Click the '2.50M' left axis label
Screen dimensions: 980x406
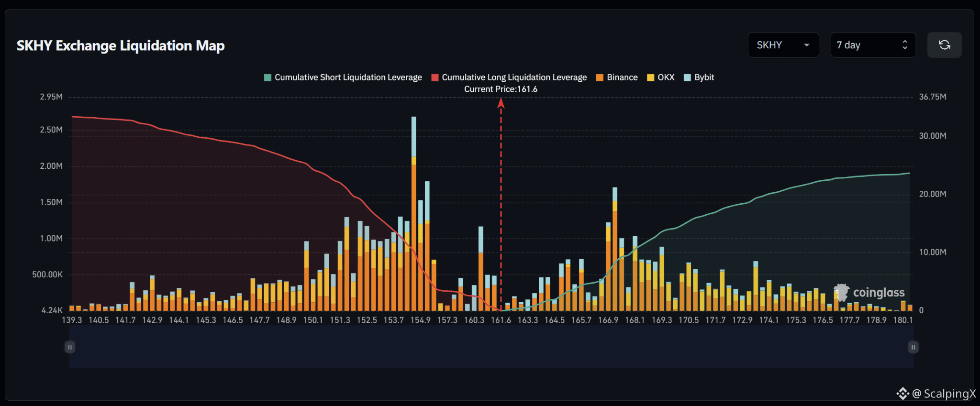[x=51, y=130]
